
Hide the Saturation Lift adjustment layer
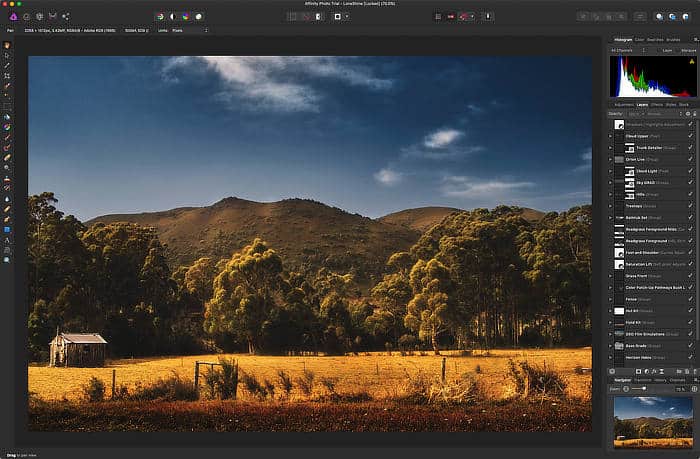[691, 264]
